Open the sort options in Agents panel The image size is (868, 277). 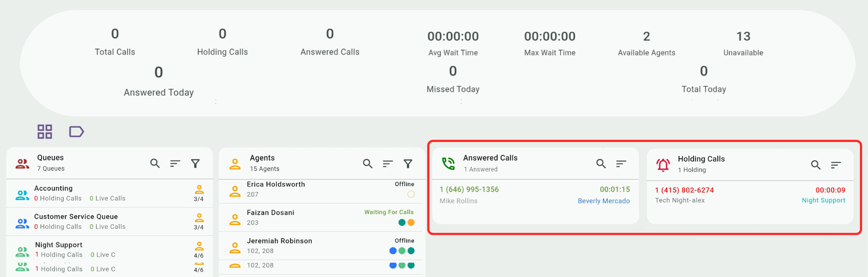[x=388, y=163]
